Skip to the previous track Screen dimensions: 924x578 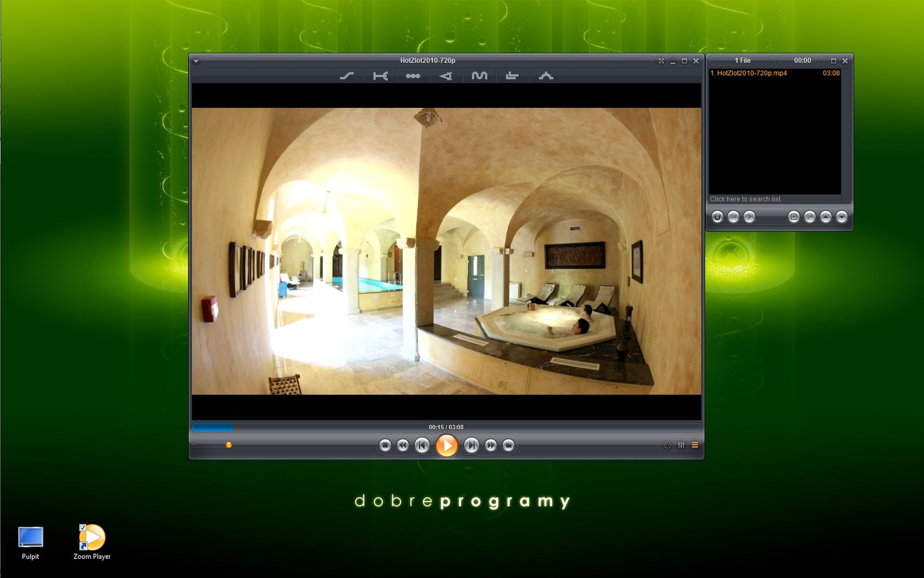422,445
